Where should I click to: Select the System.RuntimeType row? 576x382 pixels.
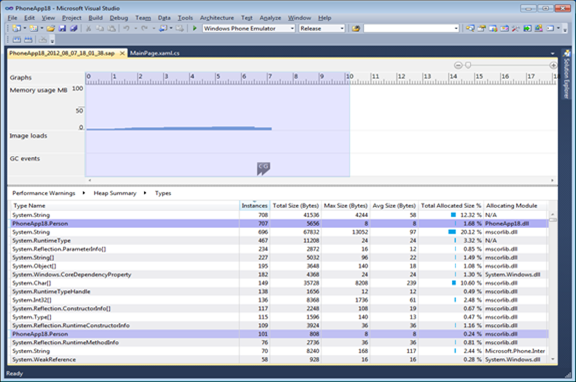click(x=279, y=241)
